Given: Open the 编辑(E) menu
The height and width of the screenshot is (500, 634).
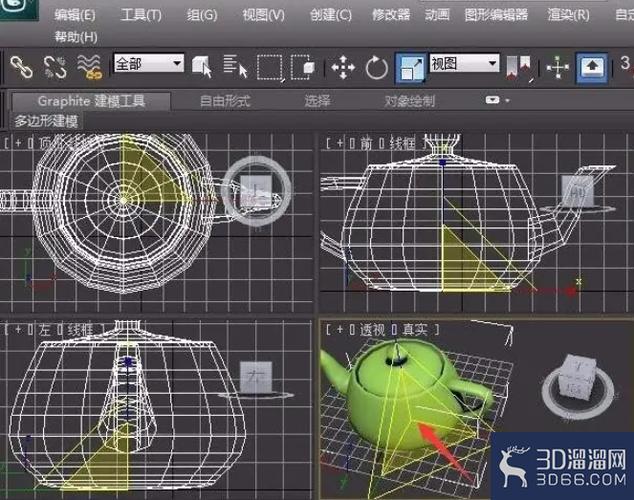Looking at the screenshot, I should coord(75,15).
